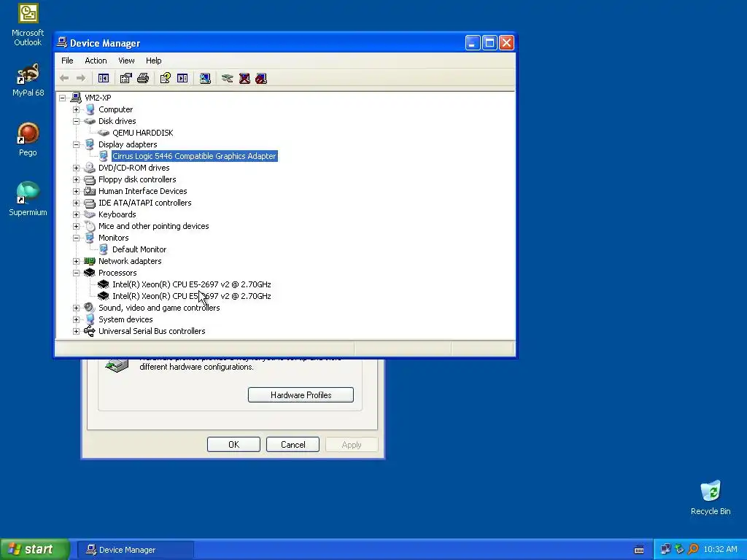
Task: Open the Action menu
Action: (x=96, y=61)
